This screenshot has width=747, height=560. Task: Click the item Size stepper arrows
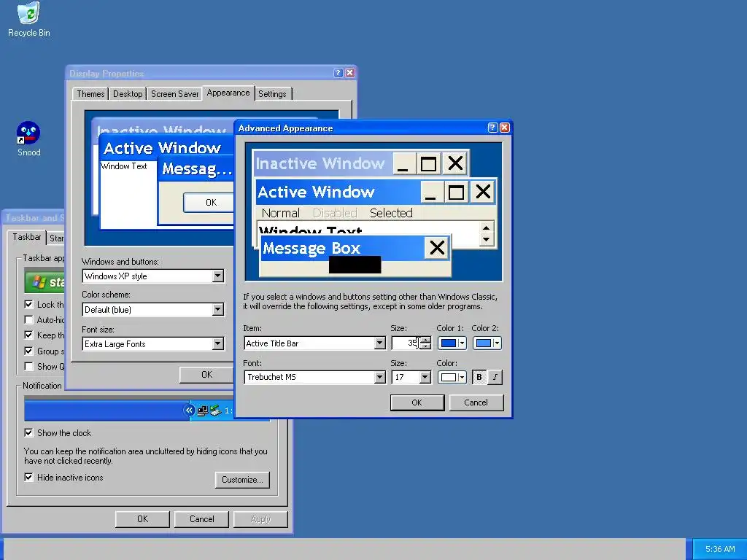(x=426, y=343)
